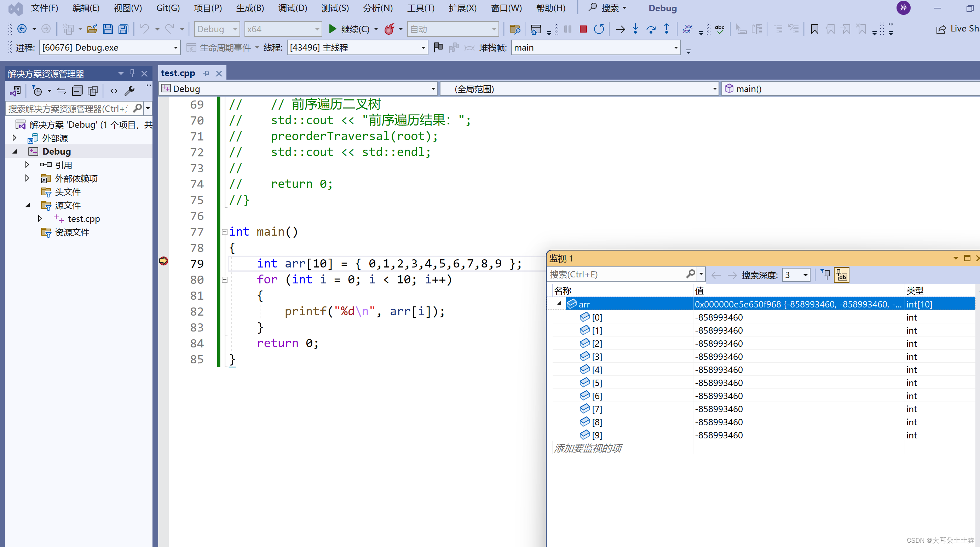
Task: Click the Save All icon
Action: tap(123, 29)
